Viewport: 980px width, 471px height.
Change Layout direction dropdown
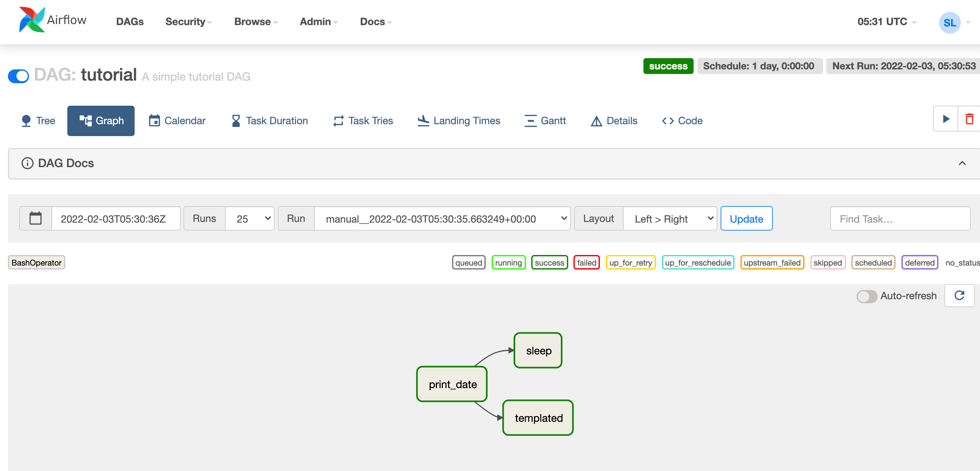coord(670,219)
